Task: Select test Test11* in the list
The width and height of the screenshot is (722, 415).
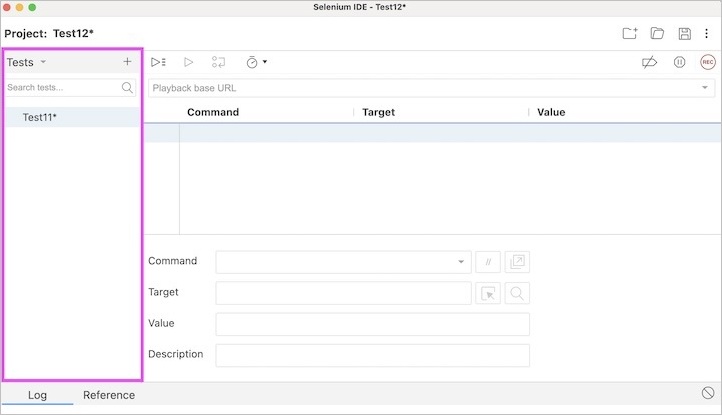Action: 40,117
